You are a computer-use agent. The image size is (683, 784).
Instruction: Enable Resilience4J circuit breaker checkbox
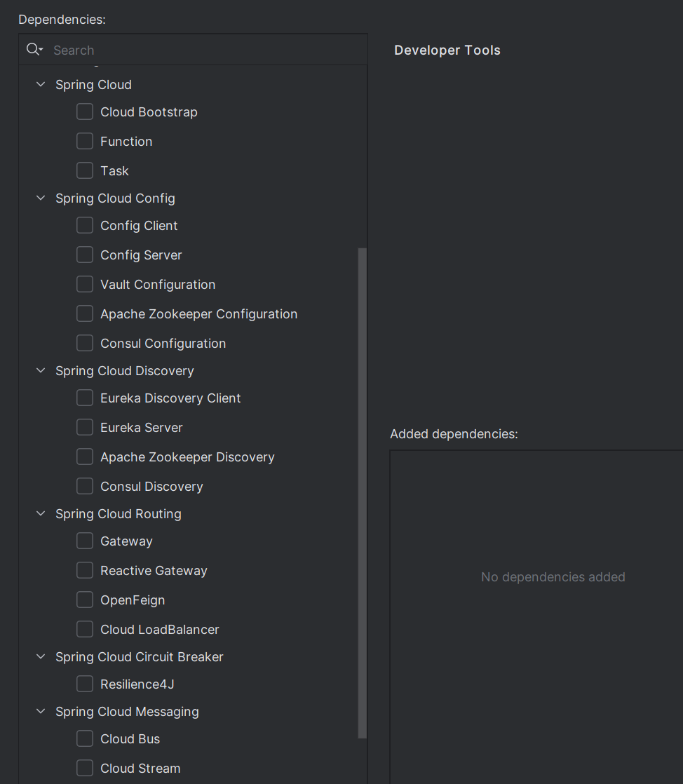tap(85, 684)
